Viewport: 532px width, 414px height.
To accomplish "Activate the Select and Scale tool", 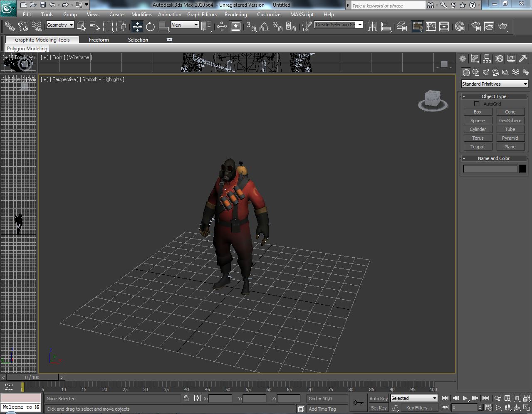I will (164, 27).
